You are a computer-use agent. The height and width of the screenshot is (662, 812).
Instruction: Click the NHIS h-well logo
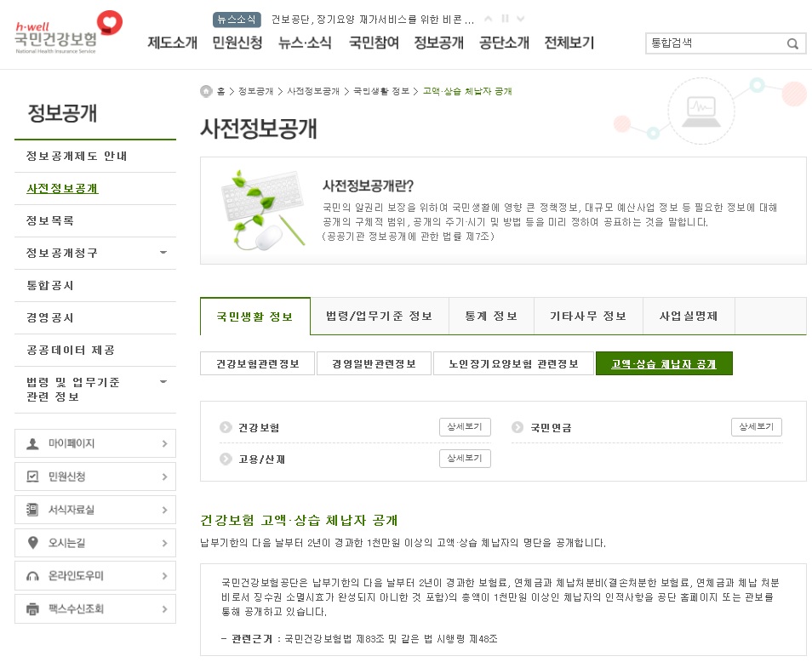click(x=68, y=32)
